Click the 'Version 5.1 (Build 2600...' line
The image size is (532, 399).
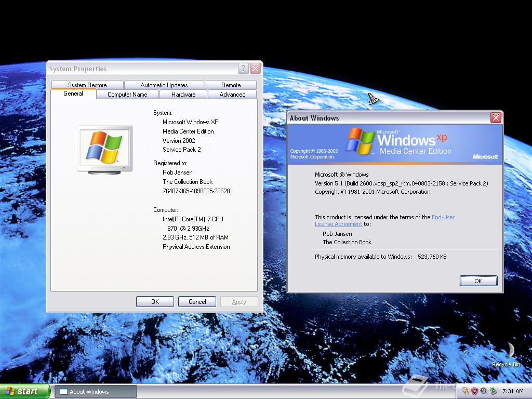(402, 183)
